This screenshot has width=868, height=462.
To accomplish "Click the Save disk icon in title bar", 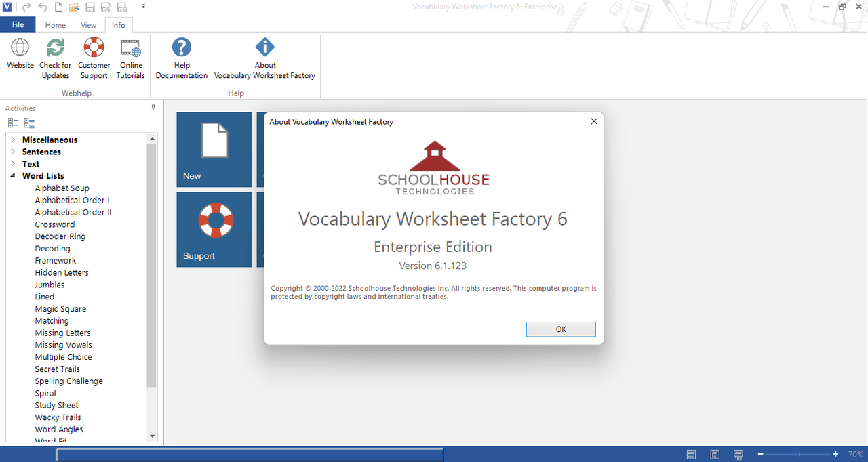I will 90,7.
